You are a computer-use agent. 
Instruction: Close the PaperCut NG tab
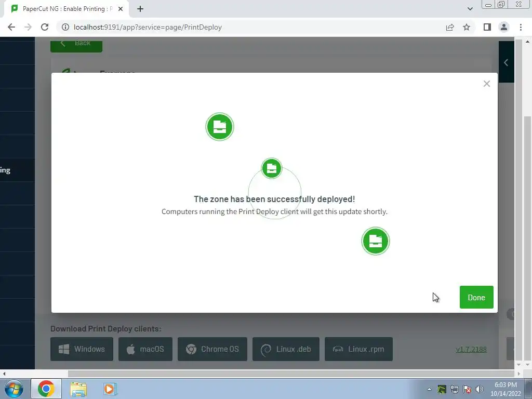(121, 9)
